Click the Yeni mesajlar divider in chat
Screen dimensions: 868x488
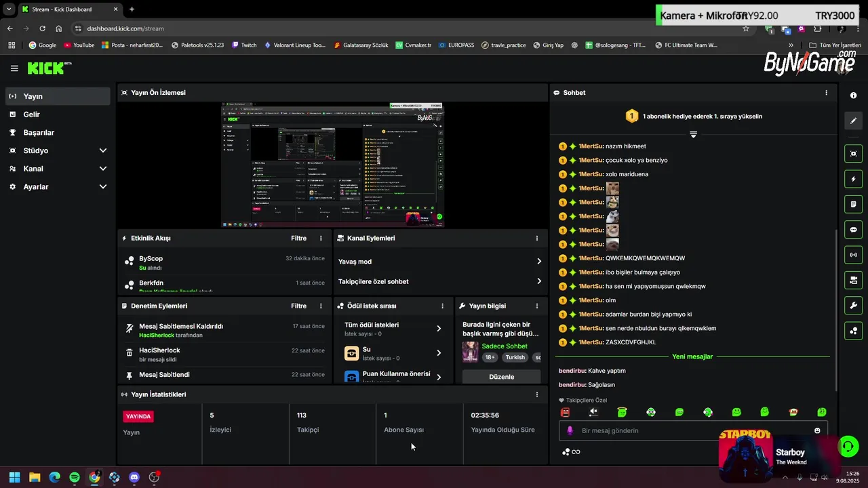point(692,357)
